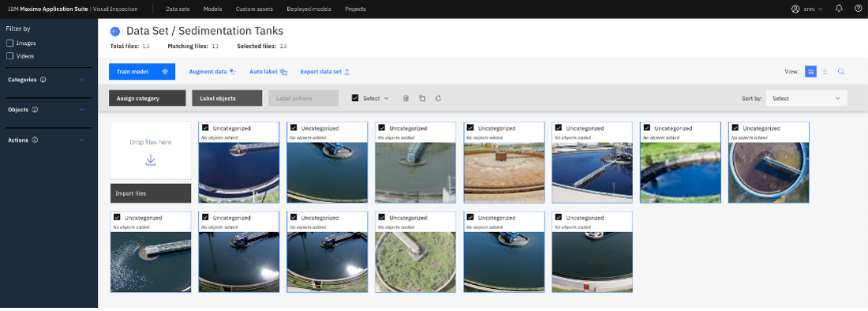Click the info icon beside Objects
The height and width of the screenshot is (311, 868).
pos(34,110)
